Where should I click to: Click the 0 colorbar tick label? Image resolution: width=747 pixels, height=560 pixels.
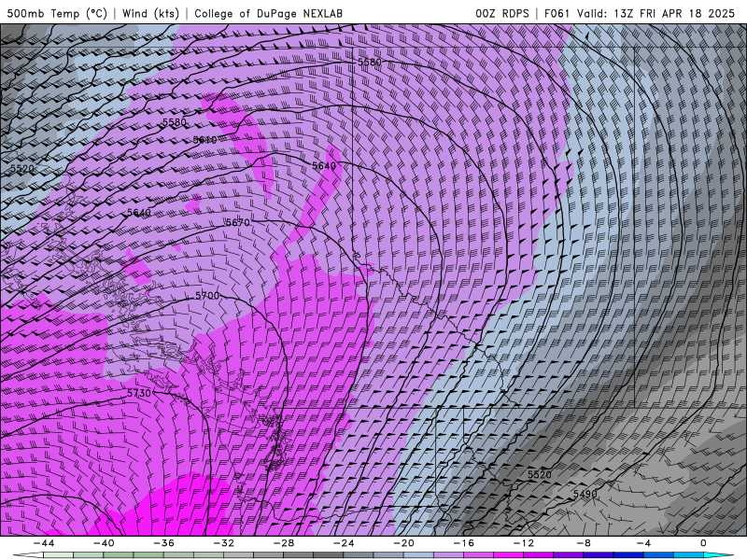coord(704,543)
